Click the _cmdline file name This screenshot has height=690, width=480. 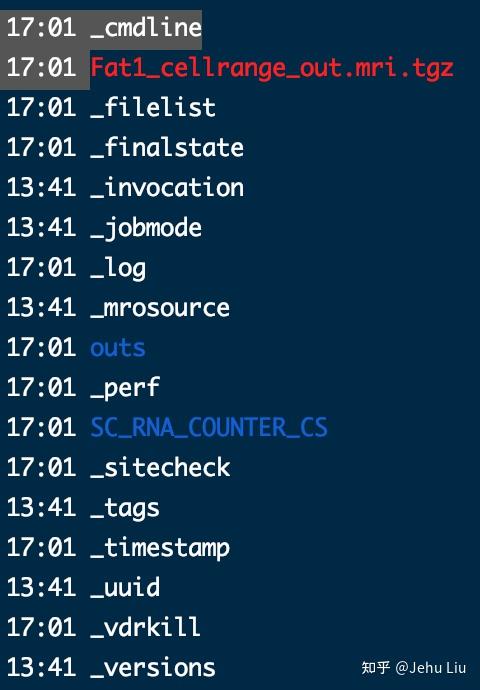[x=146, y=28]
